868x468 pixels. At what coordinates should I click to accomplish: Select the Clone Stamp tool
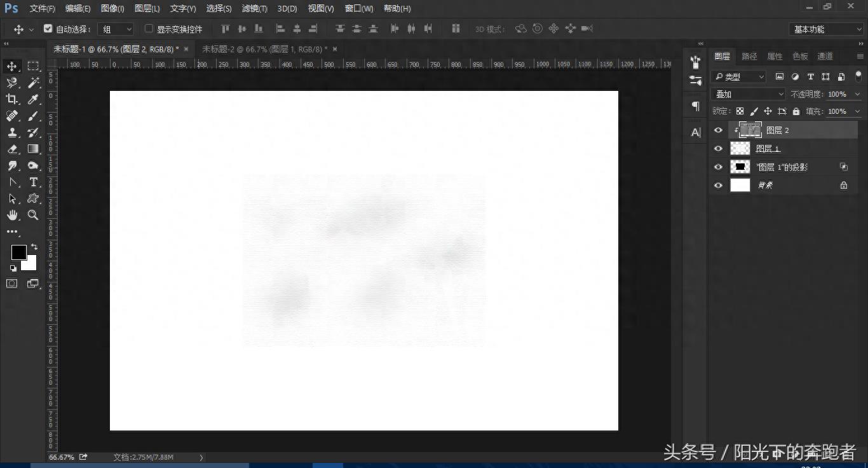coord(12,132)
